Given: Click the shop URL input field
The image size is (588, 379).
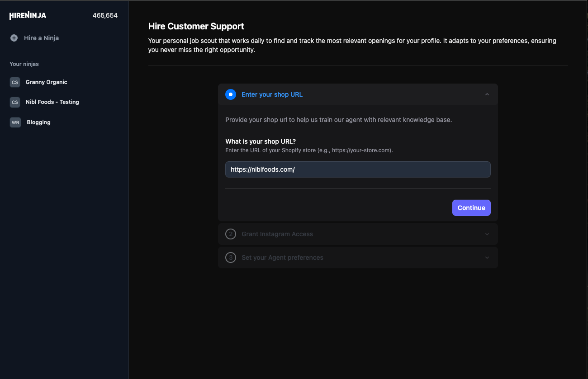Looking at the screenshot, I should pos(358,169).
